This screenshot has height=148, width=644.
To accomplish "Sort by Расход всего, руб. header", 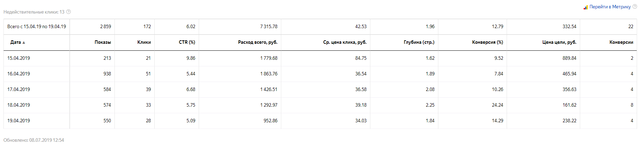I will pyautogui.click(x=258, y=42).
